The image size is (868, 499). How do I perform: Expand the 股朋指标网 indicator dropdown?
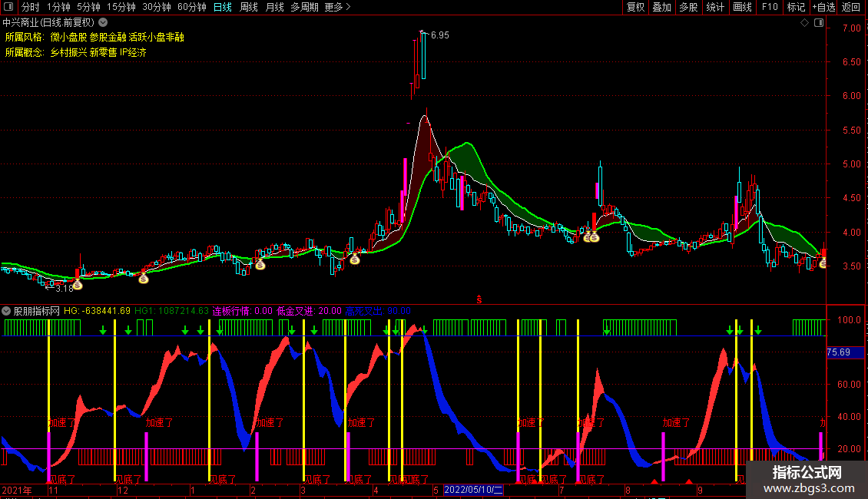6,311
